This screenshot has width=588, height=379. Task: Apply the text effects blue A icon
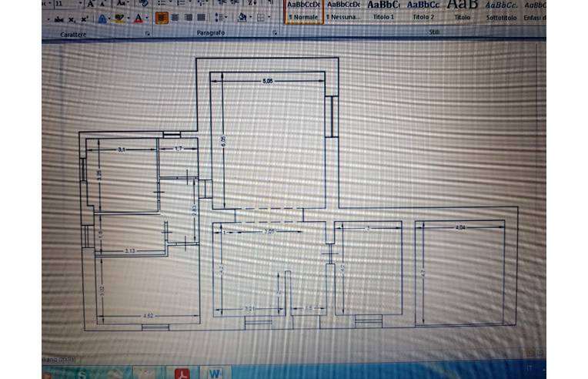click(x=102, y=17)
